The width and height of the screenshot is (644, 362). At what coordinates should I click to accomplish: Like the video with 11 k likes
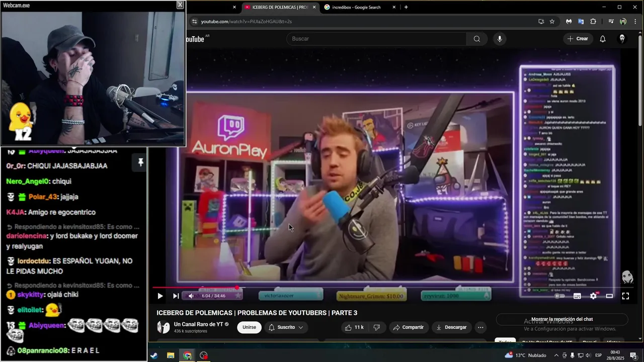(354, 327)
